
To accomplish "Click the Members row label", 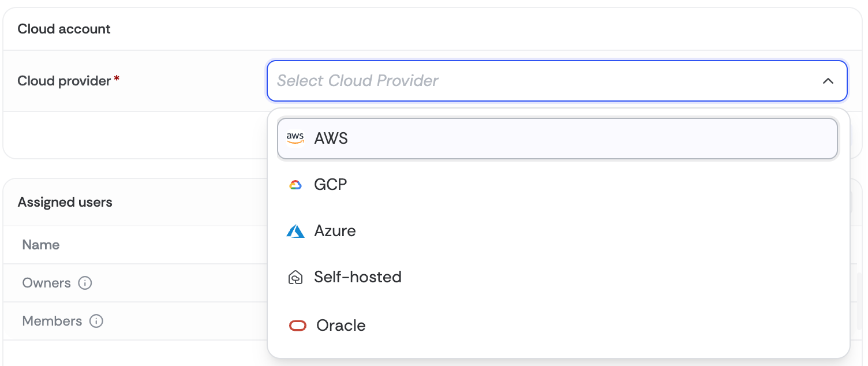I will tap(53, 321).
